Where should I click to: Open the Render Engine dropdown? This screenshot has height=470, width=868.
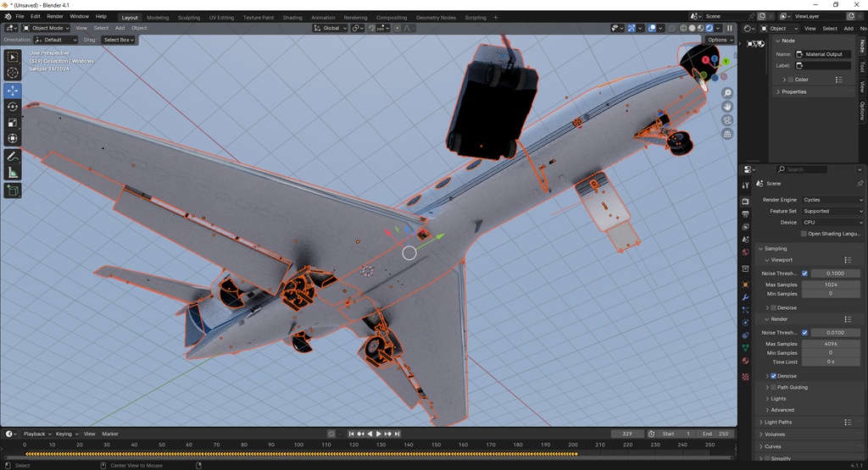(x=832, y=200)
